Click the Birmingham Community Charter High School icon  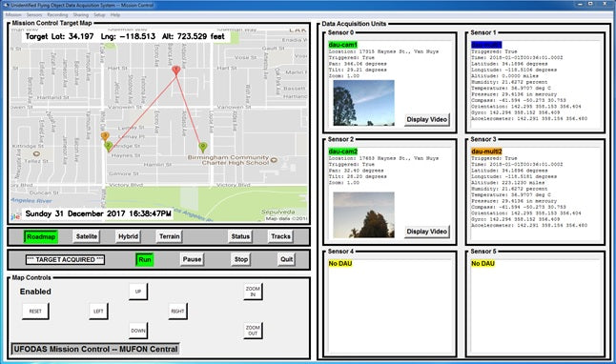point(275,160)
